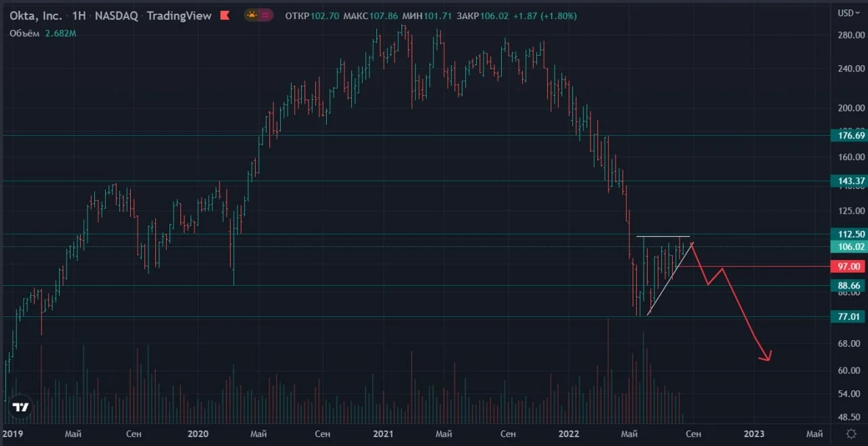
Task: Click the 1H interval label in the legend
Action: [79, 16]
